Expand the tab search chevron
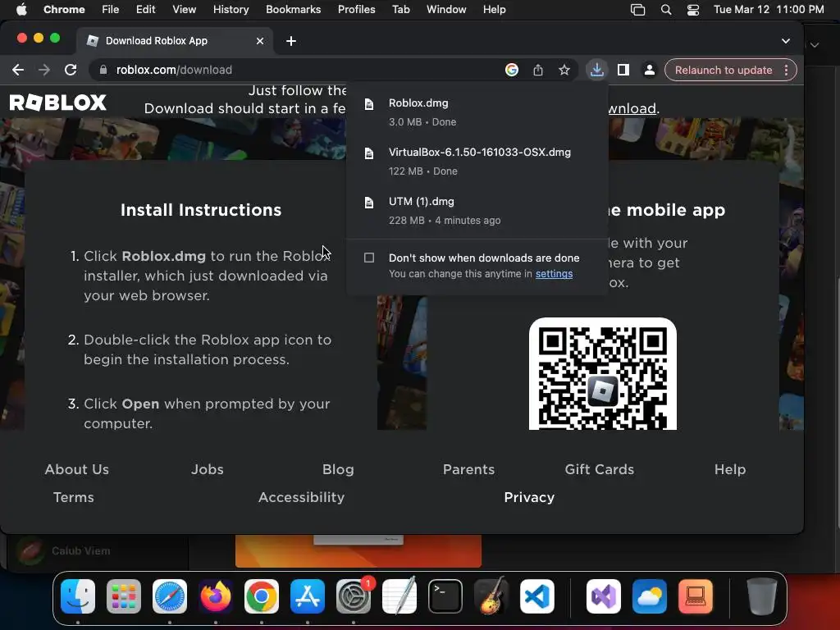 point(785,41)
